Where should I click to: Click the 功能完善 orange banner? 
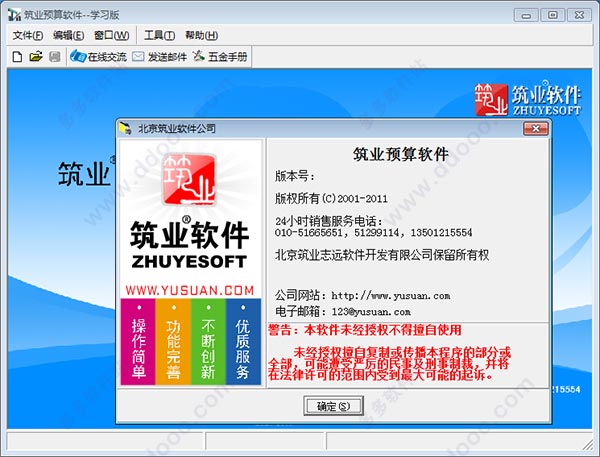pyautogui.click(x=173, y=342)
